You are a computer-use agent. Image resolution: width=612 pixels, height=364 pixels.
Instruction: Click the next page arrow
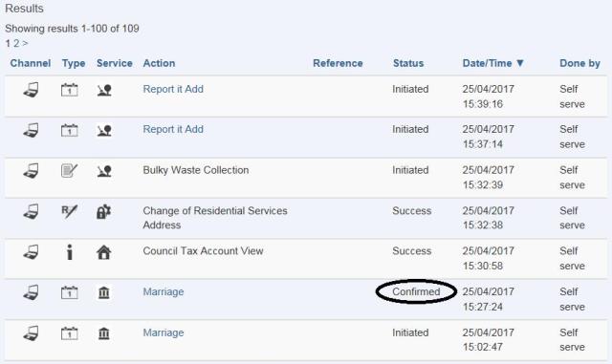click(25, 43)
